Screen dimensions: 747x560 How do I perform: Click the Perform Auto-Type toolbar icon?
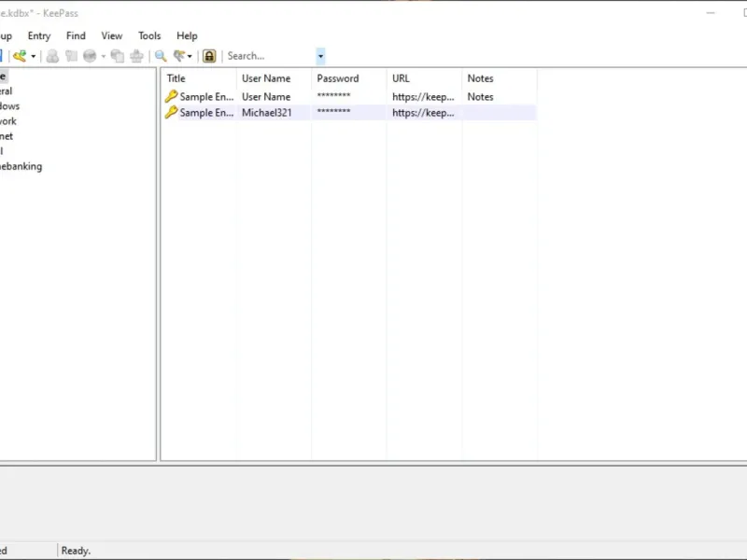(x=136, y=56)
